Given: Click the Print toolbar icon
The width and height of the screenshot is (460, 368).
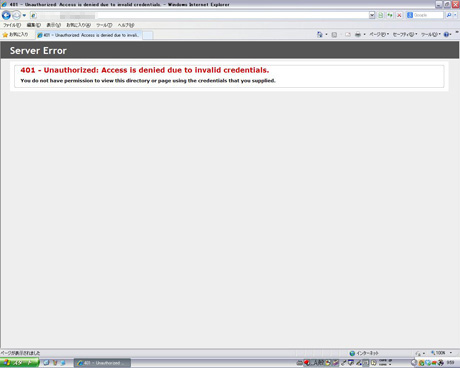Looking at the screenshot, I should (358, 34).
